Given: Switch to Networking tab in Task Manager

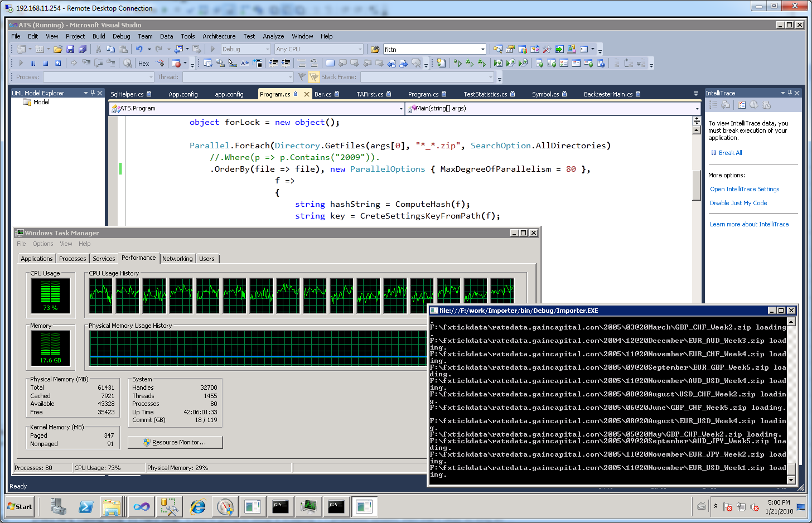Looking at the screenshot, I should [x=177, y=259].
